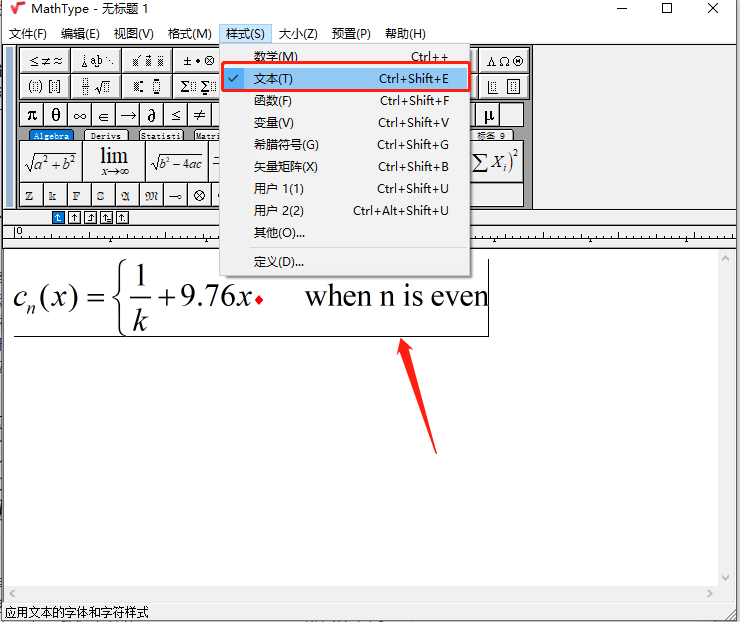Insert the infinity symbol
Image resolution: width=740 pixels, height=622 pixels.
point(80,115)
